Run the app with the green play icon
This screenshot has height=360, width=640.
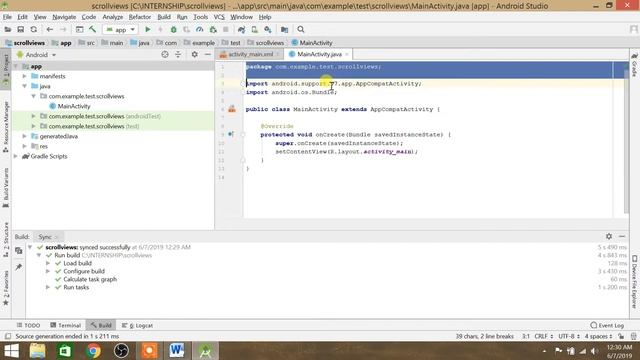pos(148,29)
